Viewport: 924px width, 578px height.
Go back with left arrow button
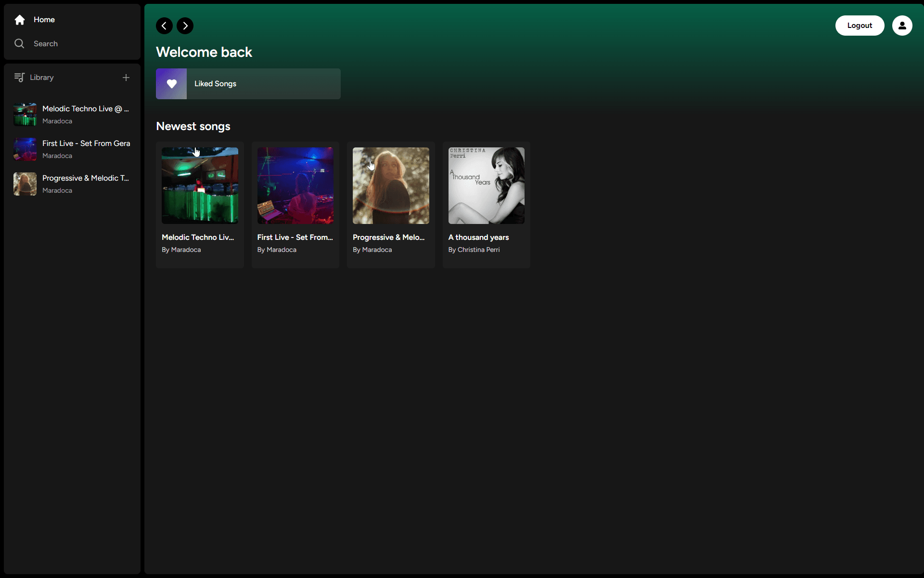[164, 26]
